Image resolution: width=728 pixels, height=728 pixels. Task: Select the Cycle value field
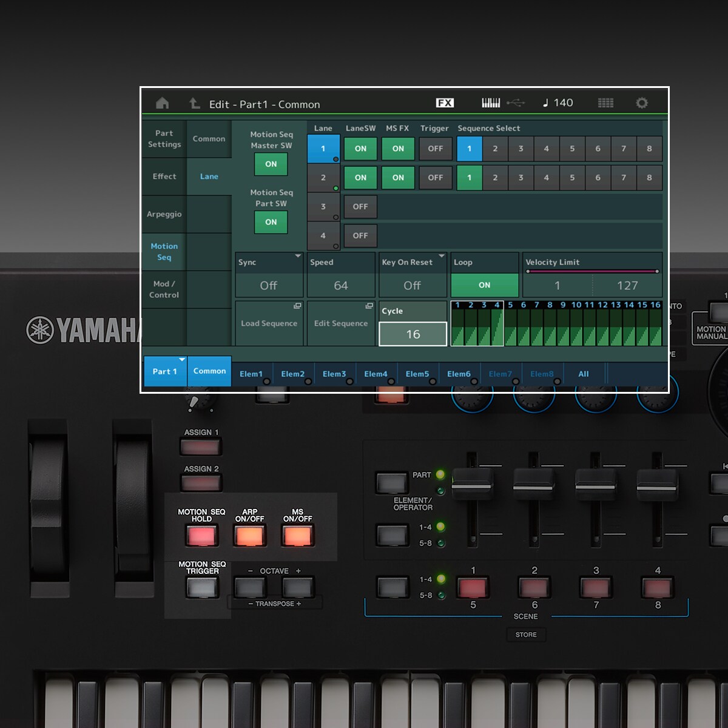click(x=413, y=334)
